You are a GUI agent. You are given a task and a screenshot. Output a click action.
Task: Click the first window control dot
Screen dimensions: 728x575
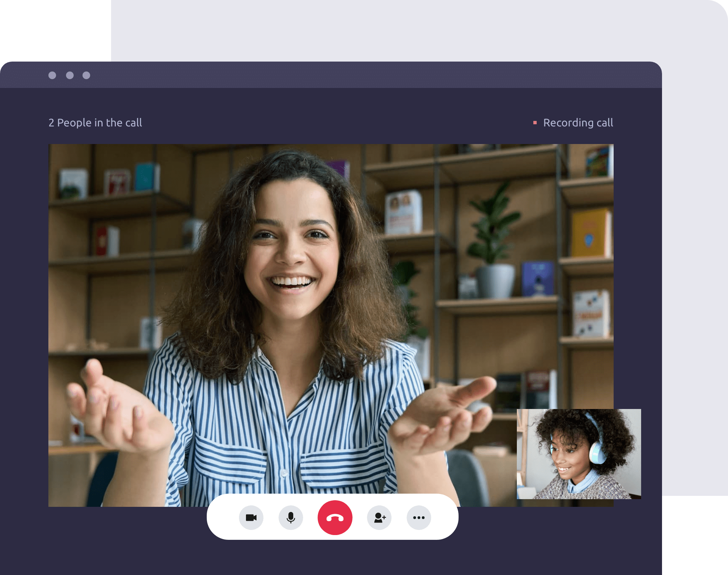tap(52, 75)
